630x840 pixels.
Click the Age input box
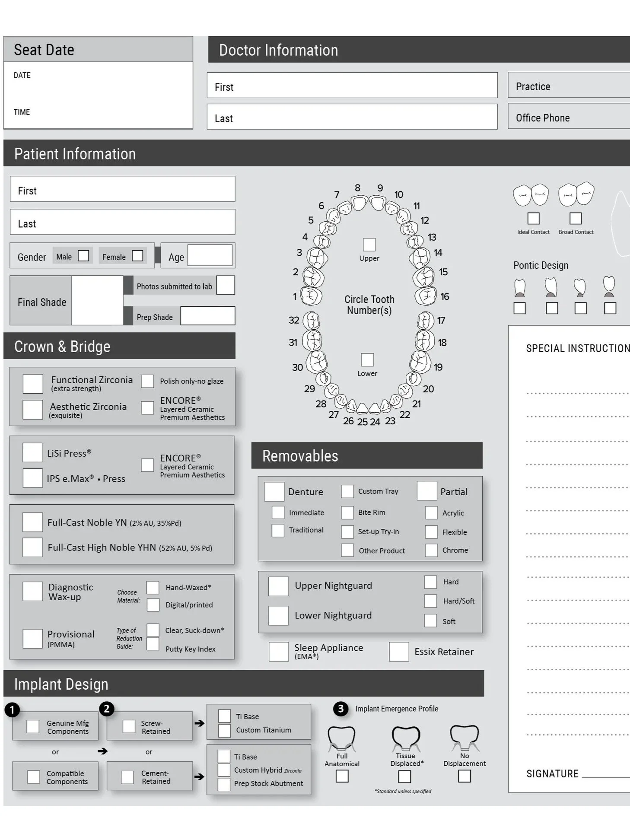210,255
